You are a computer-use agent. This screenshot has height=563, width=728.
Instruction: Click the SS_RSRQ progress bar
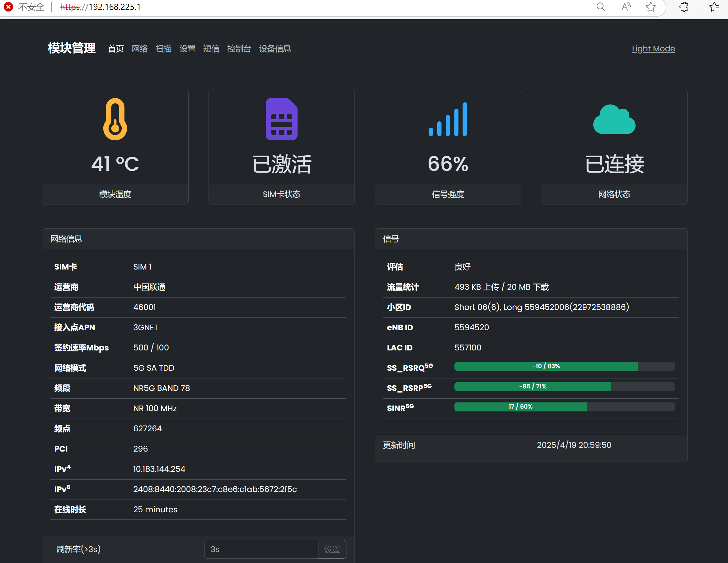(564, 366)
